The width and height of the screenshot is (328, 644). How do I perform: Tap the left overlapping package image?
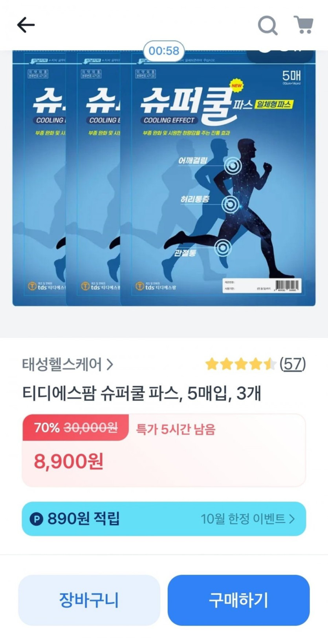39,178
